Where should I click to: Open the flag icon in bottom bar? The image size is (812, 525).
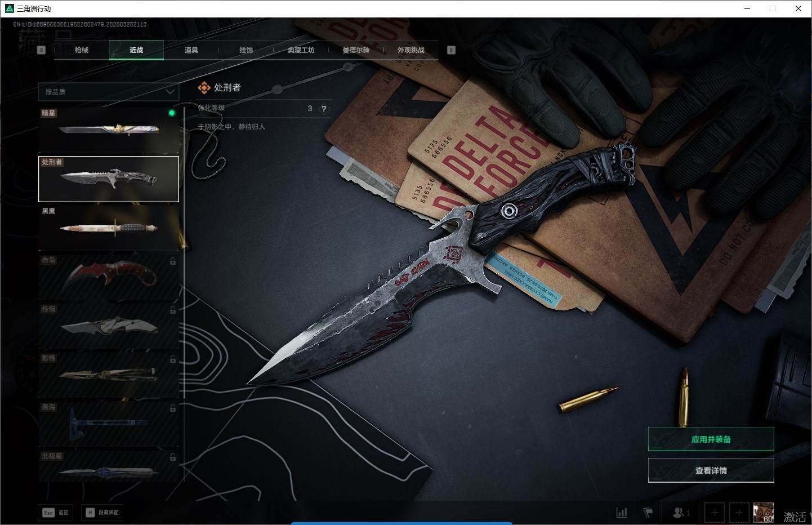pos(648,513)
